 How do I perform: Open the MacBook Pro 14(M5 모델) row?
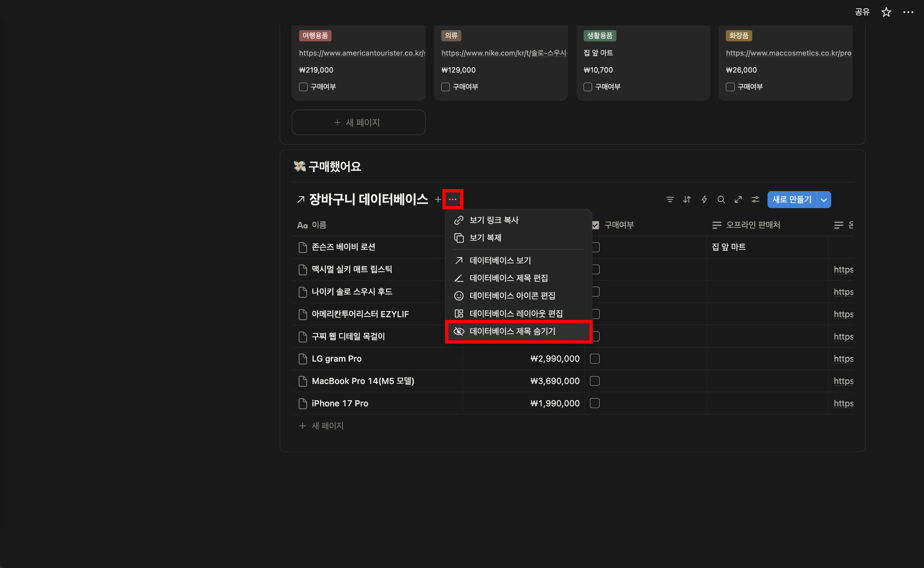(x=363, y=381)
